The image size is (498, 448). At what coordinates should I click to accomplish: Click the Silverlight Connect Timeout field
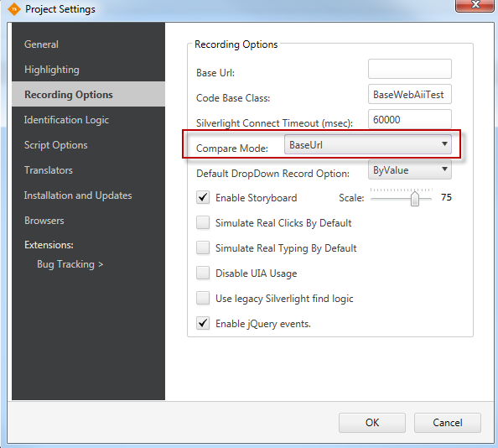[x=410, y=119]
